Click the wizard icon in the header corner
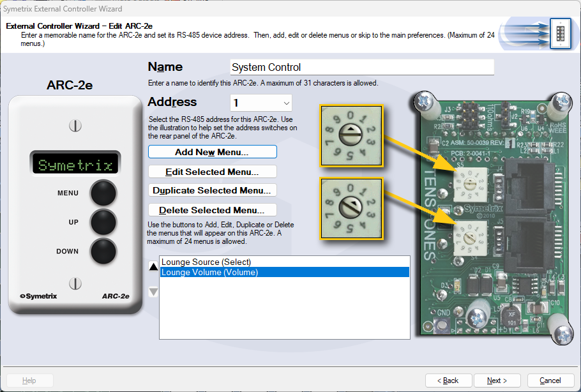The image size is (581, 392). 559,33
